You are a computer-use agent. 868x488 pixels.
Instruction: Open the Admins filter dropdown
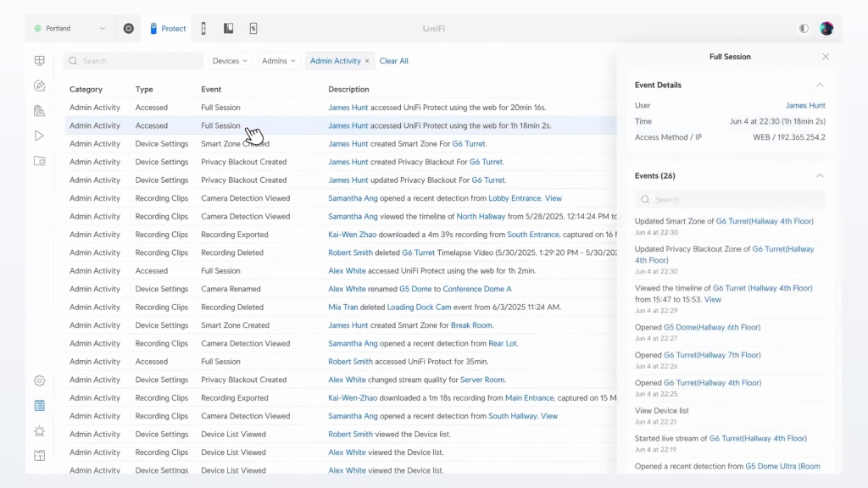(279, 61)
